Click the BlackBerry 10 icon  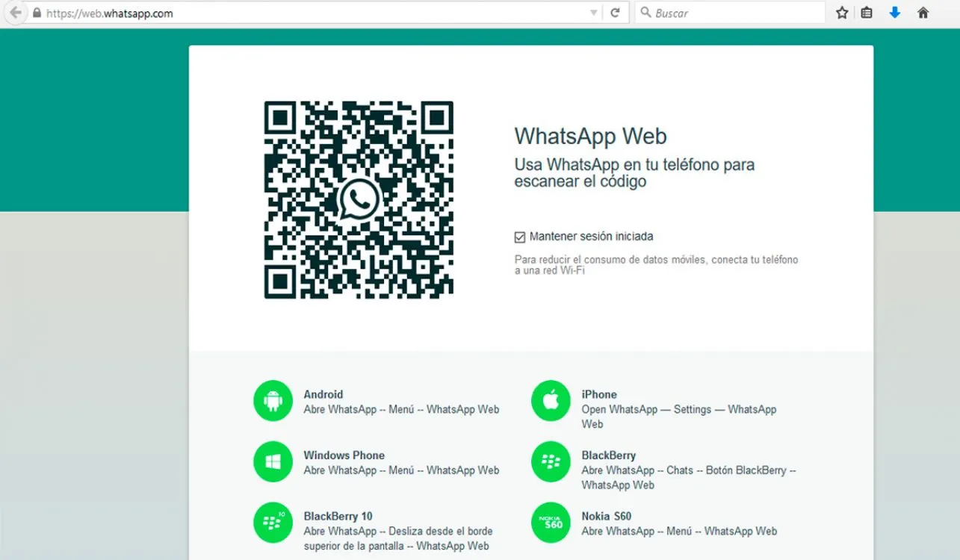pos(273,523)
